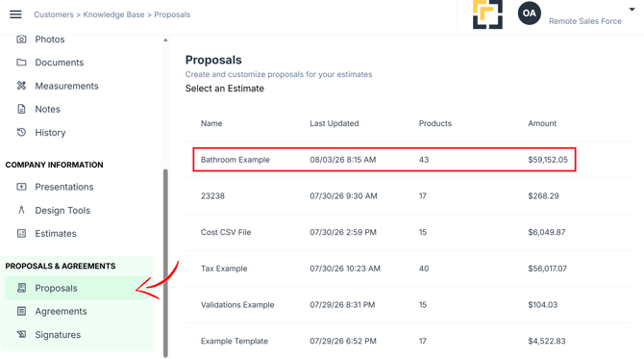Click the History clock icon

click(x=21, y=132)
